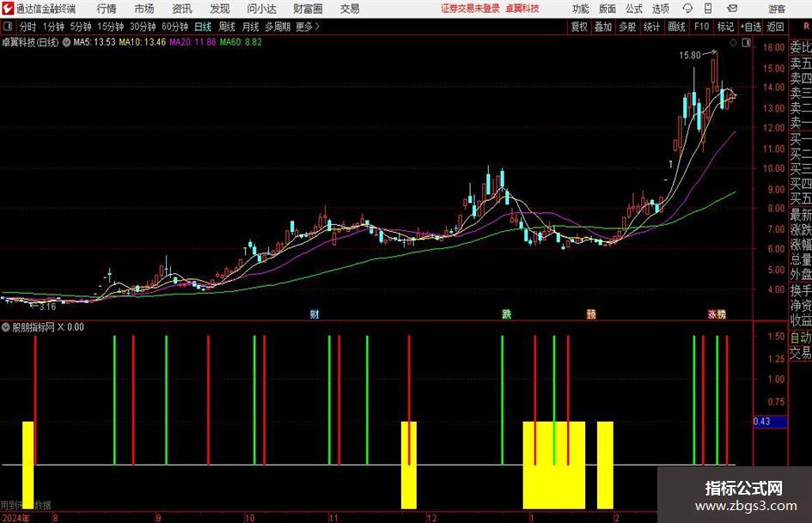This screenshot has width=812, height=523.
Task: Toggle the side panel icon near price axis
Action: [x=746, y=43]
